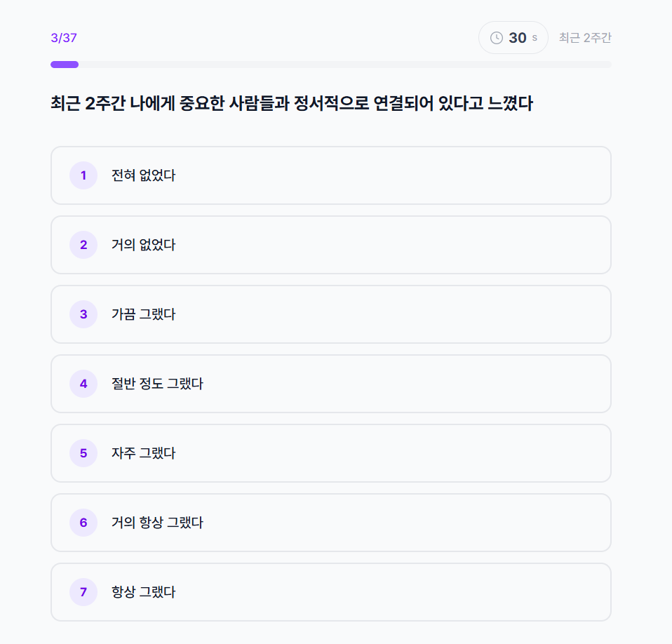The height and width of the screenshot is (644, 672).
Task: Select the answer '항상 그랬다'
Action: click(x=330, y=592)
